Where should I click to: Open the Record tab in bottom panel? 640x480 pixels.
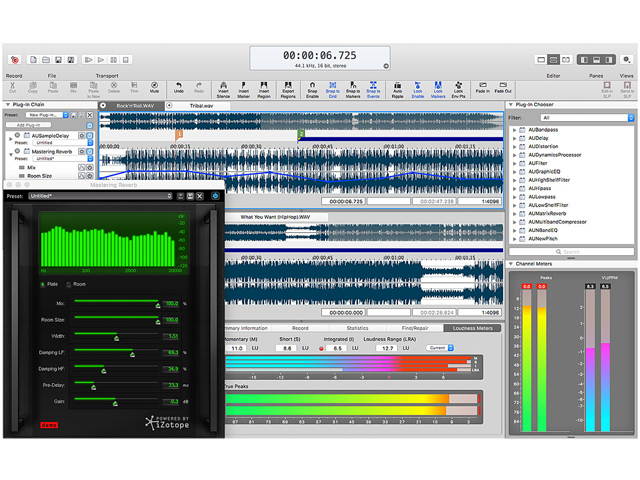300,328
